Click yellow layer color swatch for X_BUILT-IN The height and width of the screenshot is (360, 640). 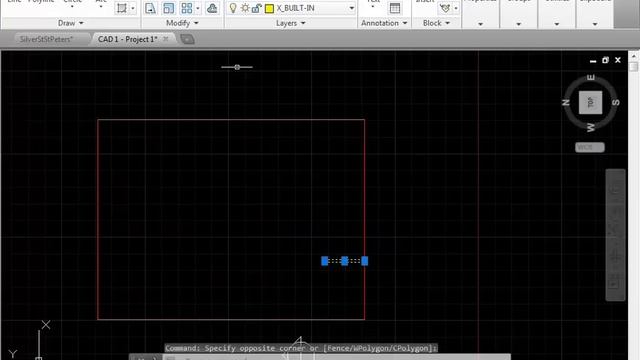pos(269,8)
